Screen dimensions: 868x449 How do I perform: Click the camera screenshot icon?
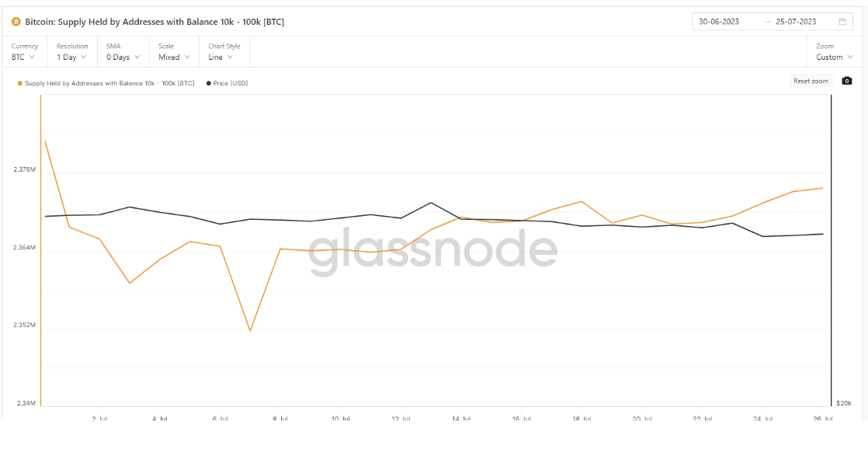[846, 81]
